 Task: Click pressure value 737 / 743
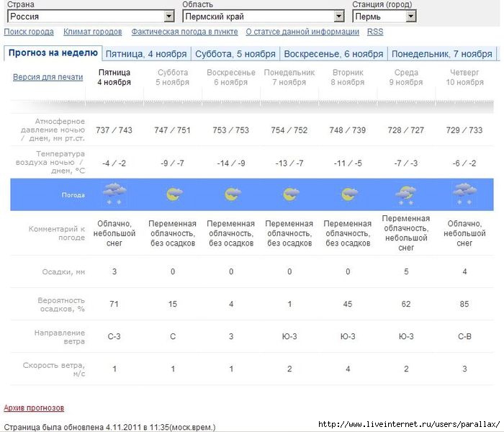click(114, 130)
